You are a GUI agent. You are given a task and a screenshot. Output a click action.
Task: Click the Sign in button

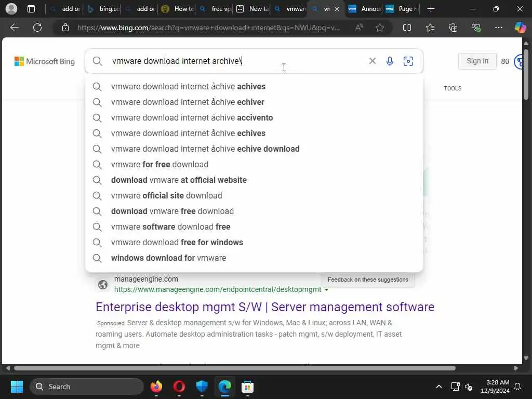point(477,61)
